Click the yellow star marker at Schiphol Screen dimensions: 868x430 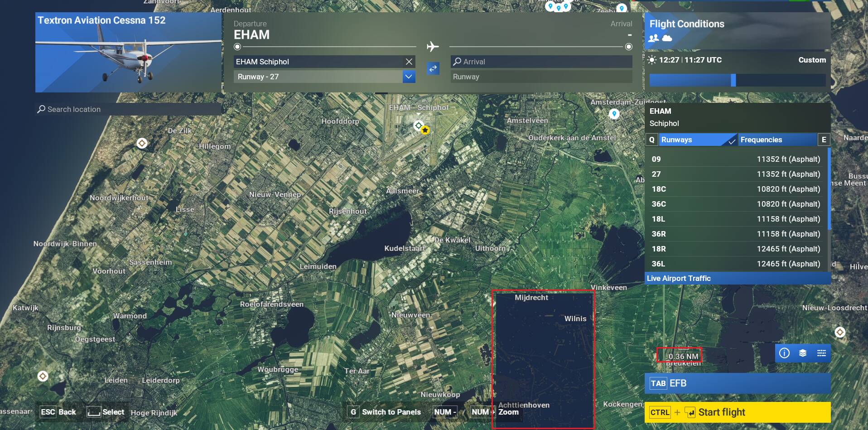click(x=425, y=130)
